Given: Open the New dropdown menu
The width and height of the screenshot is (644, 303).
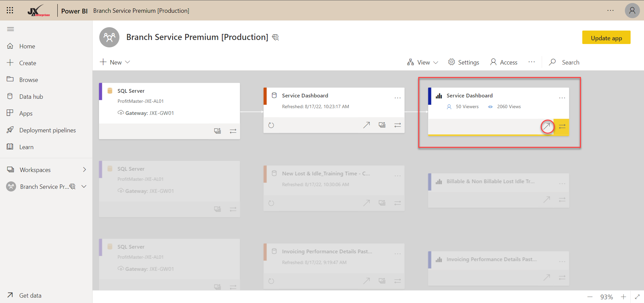Looking at the screenshot, I should click(115, 62).
